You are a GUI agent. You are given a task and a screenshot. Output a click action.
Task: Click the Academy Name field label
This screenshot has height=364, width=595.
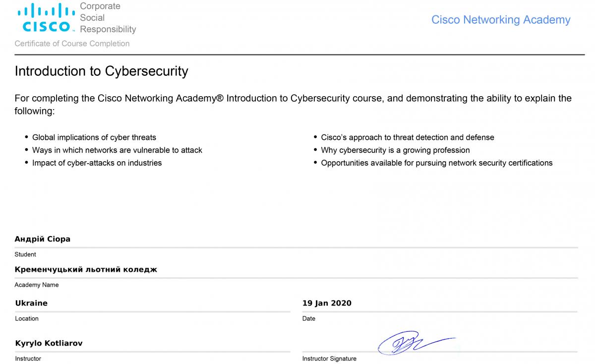[37, 285]
